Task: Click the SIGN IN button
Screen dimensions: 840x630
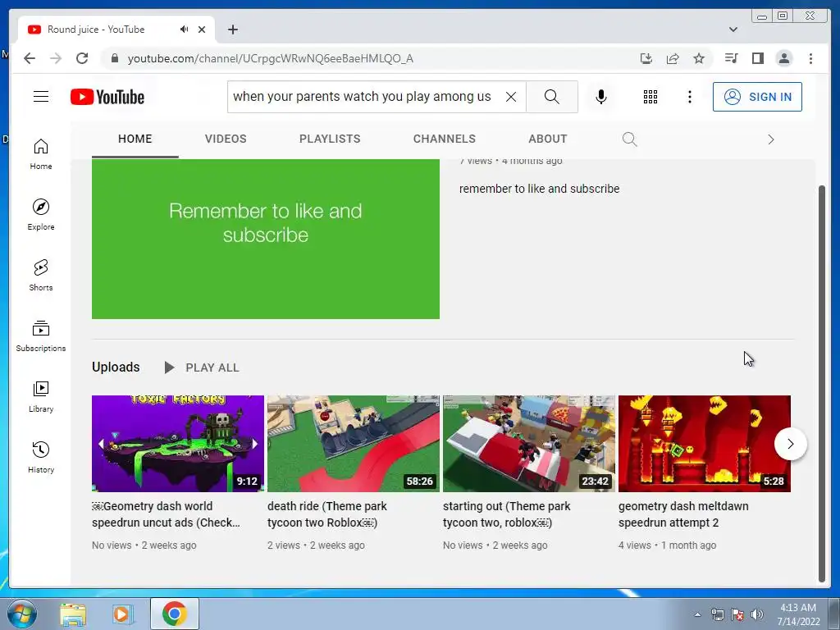Action: click(x=757, y=97)
